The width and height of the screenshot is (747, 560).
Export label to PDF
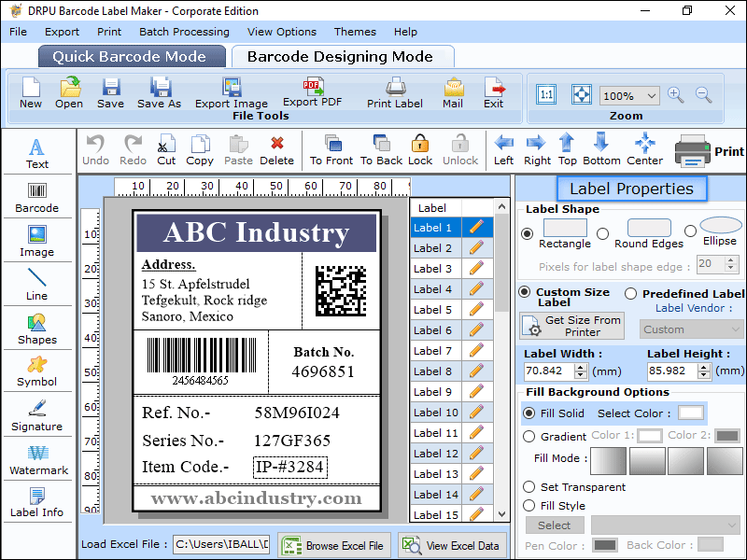point(313,92)
